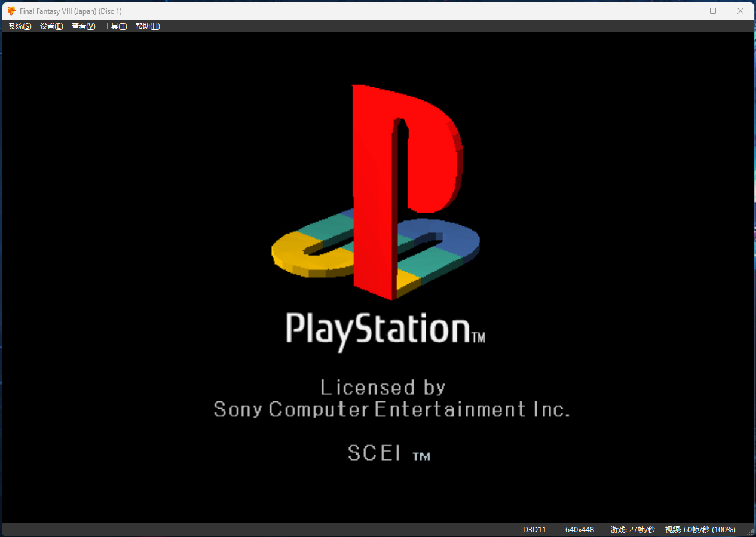Click the 游戏: 27帧/秒 status entry
The image size is (756, 537).
(633, 530)
